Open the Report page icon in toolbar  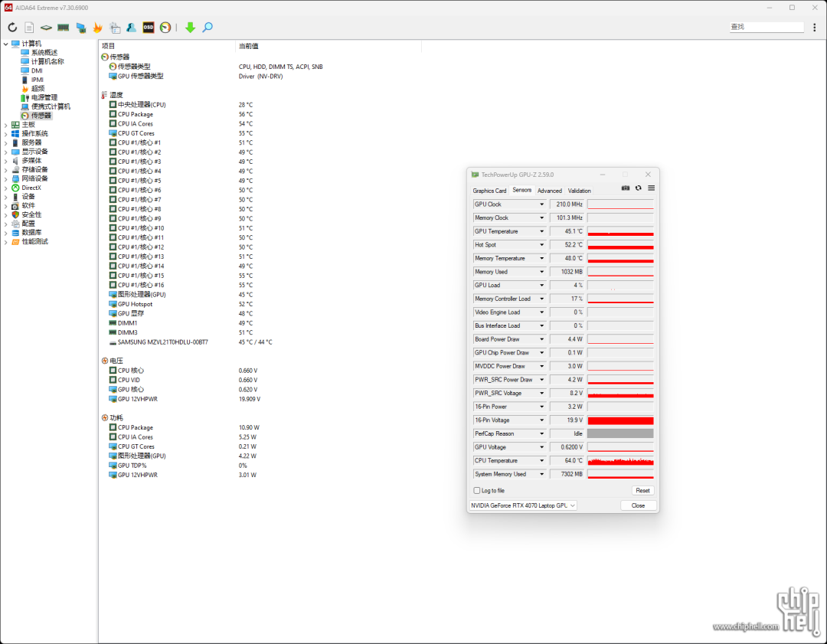pos(30,28)
